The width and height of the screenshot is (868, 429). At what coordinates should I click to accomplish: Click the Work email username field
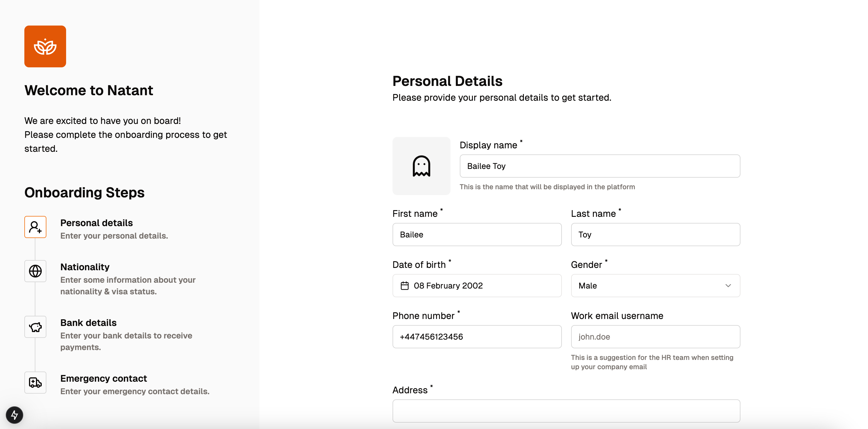point(655,337)
